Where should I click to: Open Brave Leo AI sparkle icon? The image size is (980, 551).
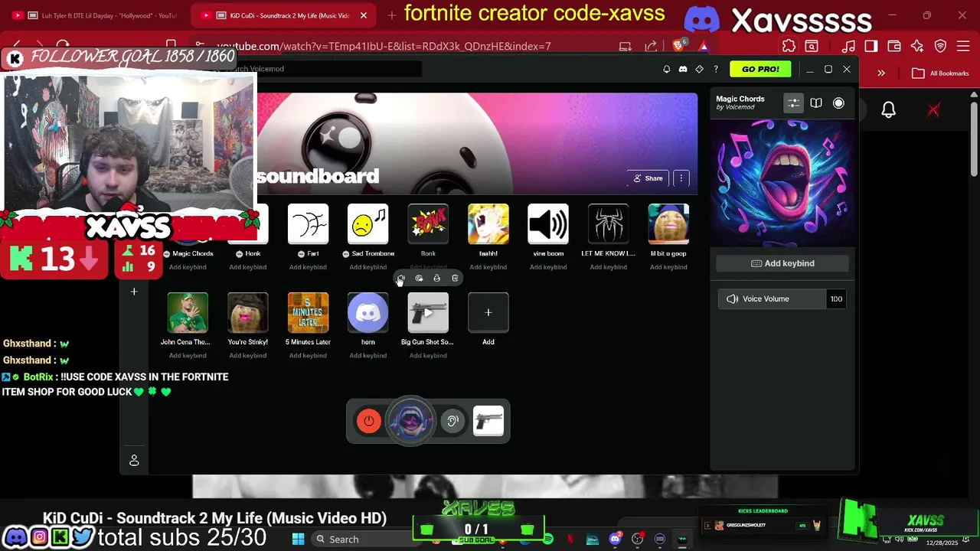[917, 46]
